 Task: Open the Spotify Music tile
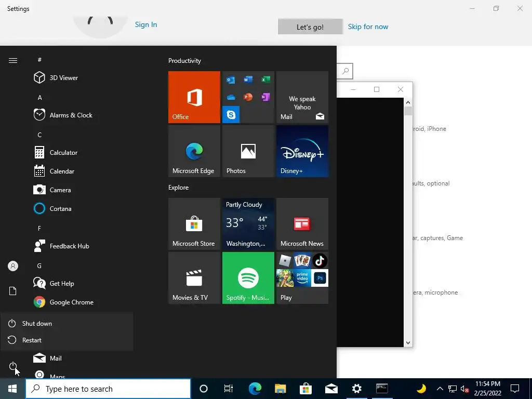[x=248, y=278]
